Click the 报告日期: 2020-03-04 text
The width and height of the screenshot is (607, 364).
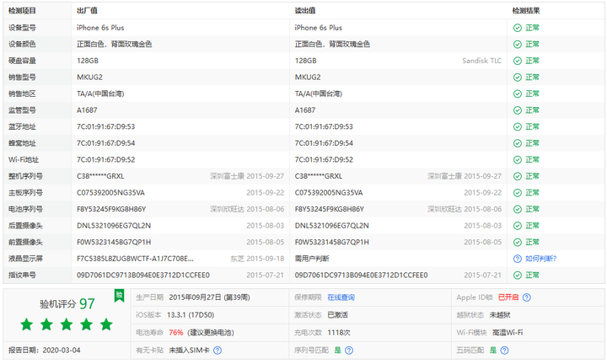(44, 351)
